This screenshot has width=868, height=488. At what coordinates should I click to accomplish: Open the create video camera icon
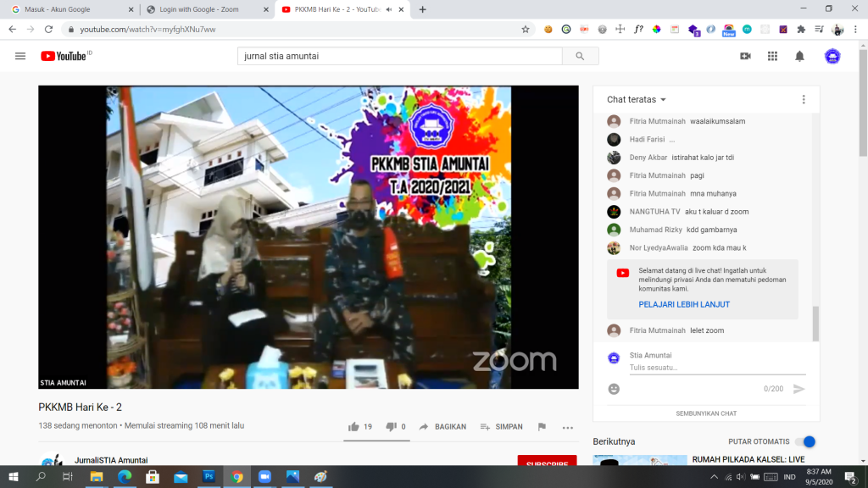point(746,56)
